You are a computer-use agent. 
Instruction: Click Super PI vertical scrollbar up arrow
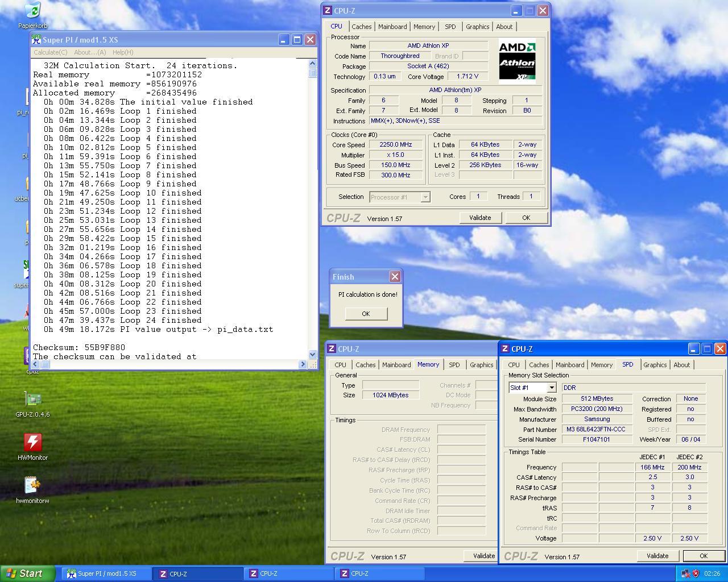coord(312,63)
